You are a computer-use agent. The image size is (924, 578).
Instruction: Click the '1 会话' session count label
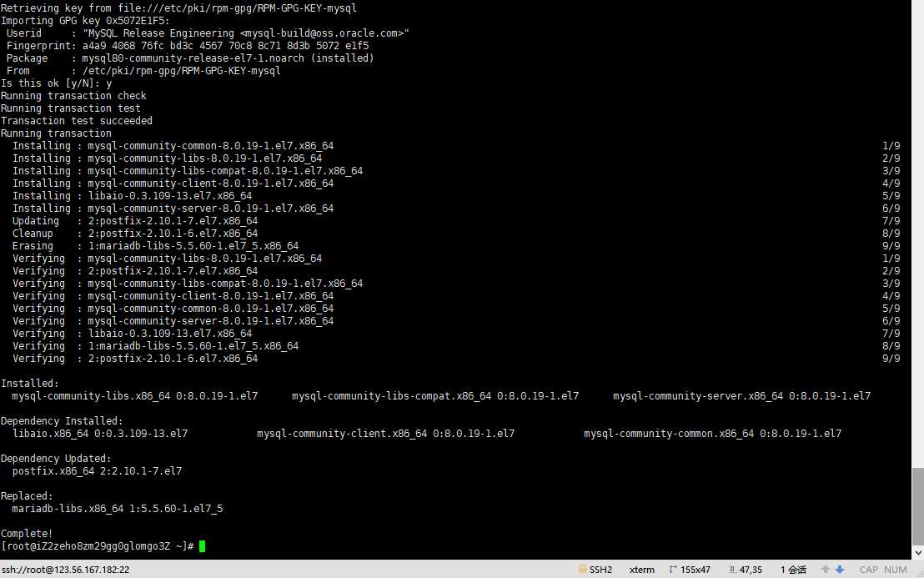pyautogui.click(x=793, y=570)
